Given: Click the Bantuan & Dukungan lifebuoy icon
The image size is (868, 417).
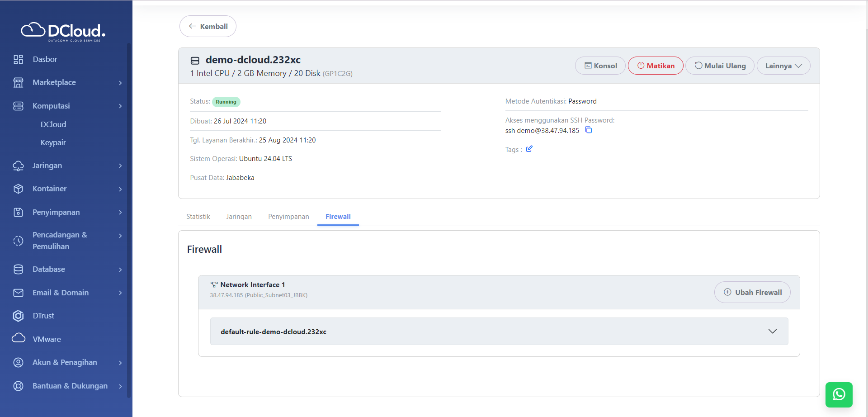Looking at the screenshot, I should point(18,386).
